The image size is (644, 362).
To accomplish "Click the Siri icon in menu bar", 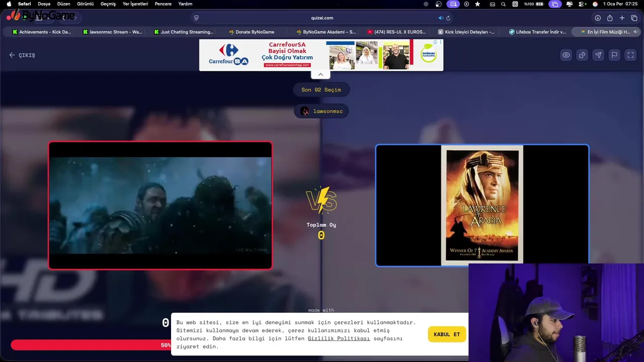I will click(x=595, y=4).
